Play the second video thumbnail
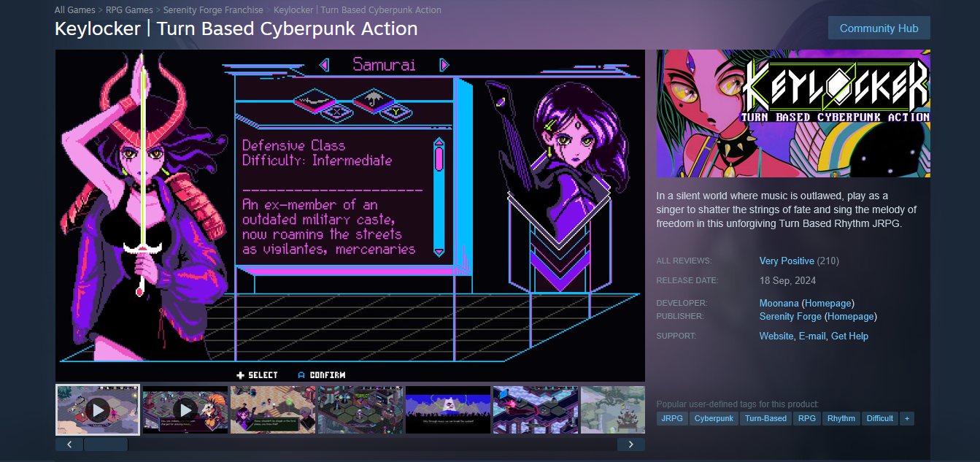 click(x=185, y=410)
